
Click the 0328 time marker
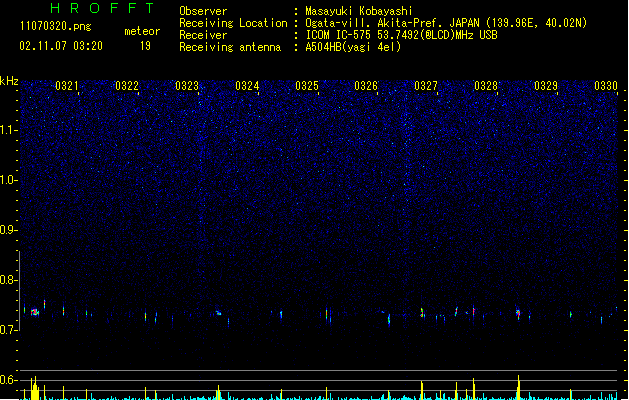tap(486, 86)
